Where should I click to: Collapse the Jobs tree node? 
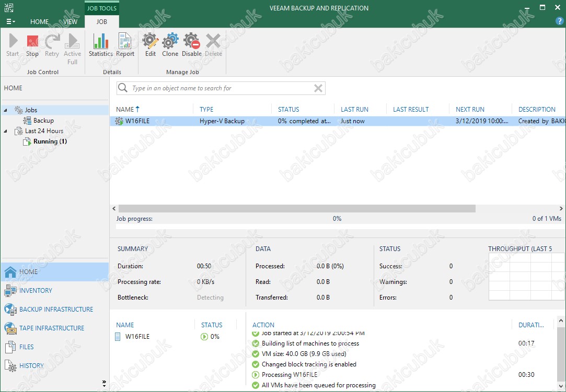[x=5, y=110]
